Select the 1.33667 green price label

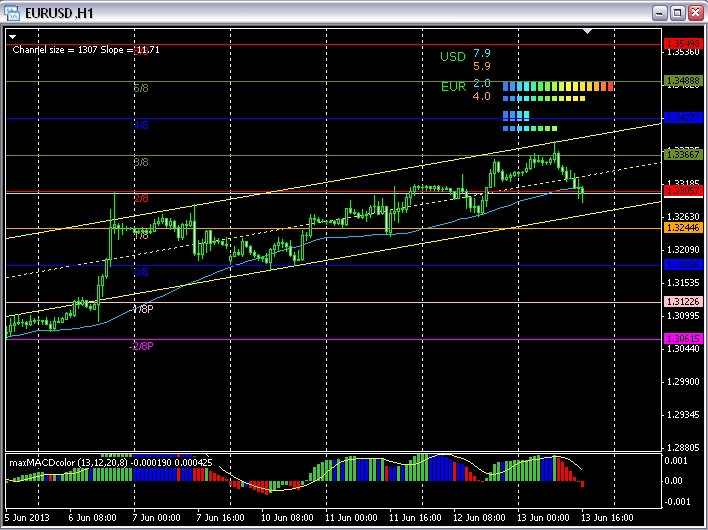[683, 155]
